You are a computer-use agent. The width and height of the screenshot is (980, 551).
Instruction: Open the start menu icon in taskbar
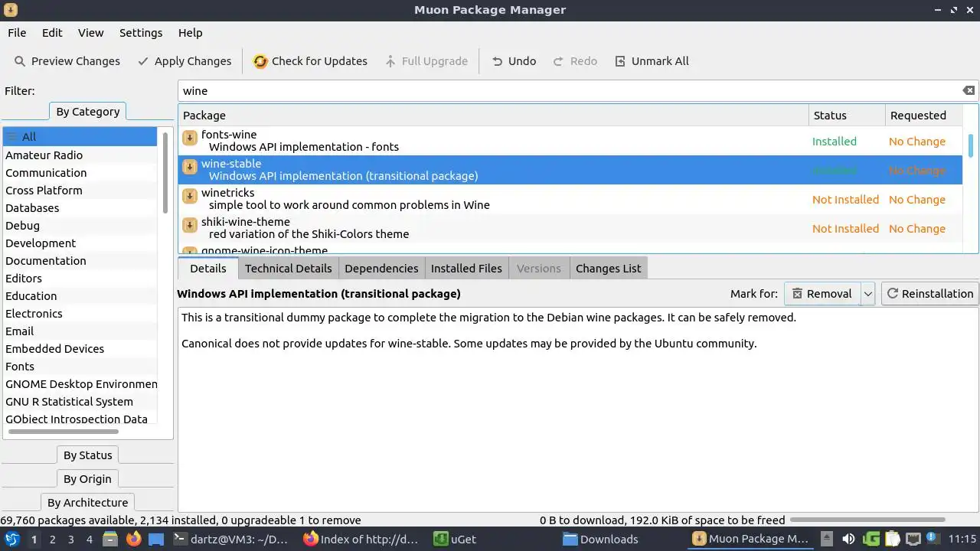[x=12, y=539]
